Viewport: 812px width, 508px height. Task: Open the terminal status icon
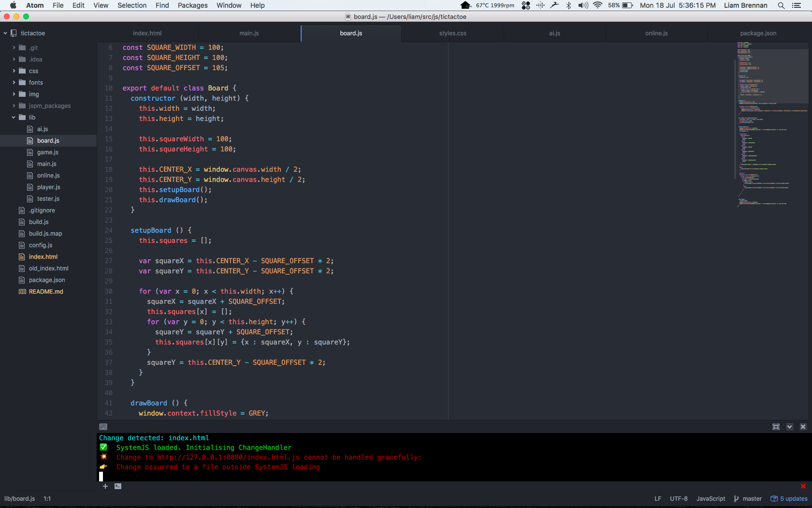pos(118,486)
